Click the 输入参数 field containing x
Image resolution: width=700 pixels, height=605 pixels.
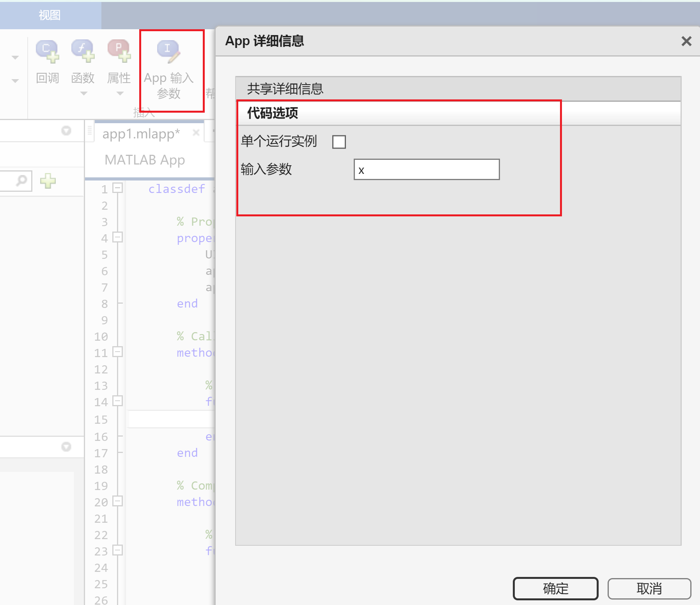click(426, 169)
